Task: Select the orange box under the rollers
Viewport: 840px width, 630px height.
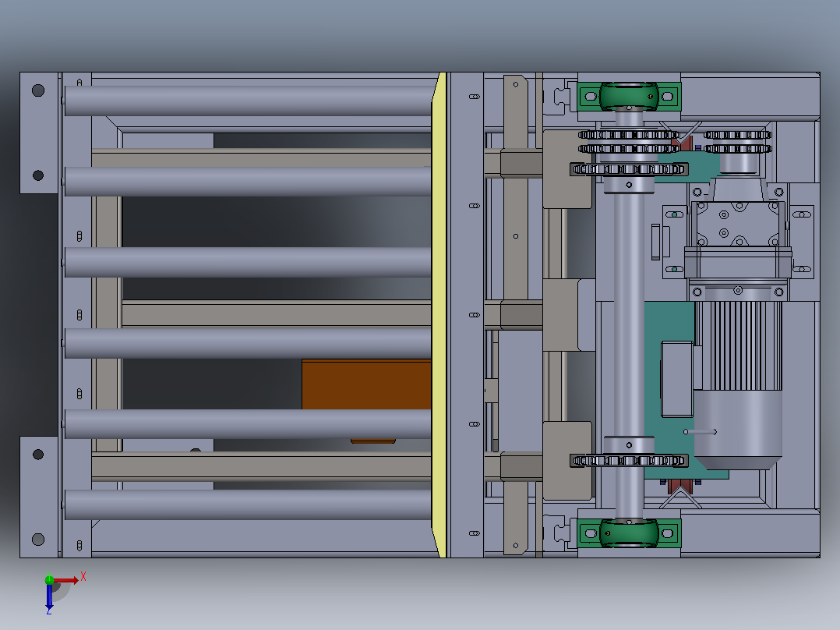Action: tap(366, 384)
